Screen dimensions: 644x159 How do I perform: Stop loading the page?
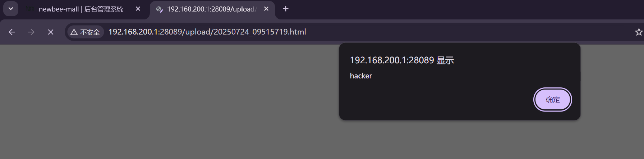pos(51,32)
